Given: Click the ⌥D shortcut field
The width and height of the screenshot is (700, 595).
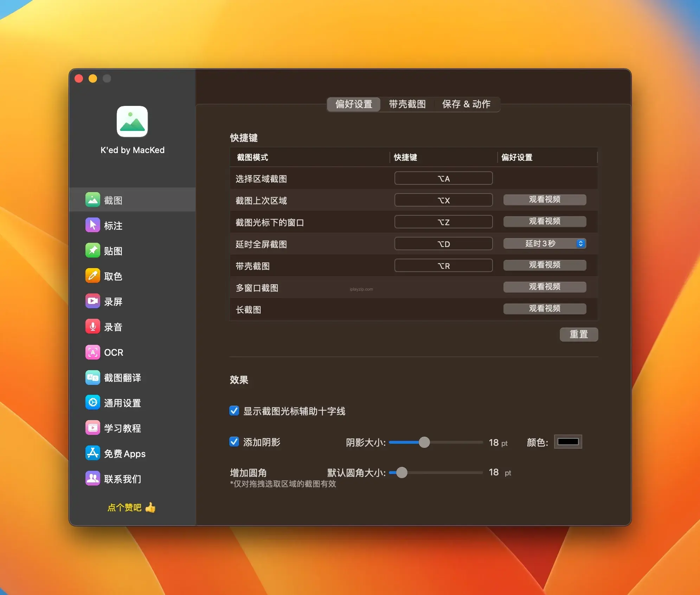Looking at the screenshot, I should (443, 244).
